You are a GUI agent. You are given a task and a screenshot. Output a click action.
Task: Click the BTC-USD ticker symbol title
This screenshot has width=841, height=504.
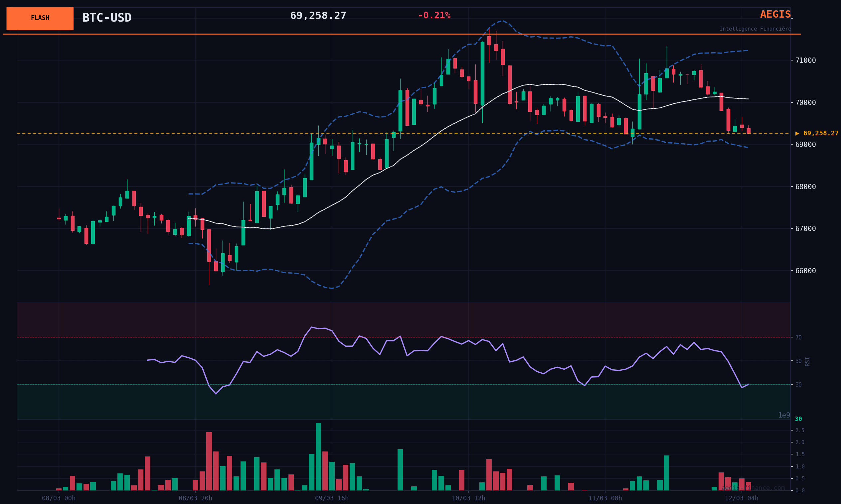pyautogui.click(x=107, y=18)
